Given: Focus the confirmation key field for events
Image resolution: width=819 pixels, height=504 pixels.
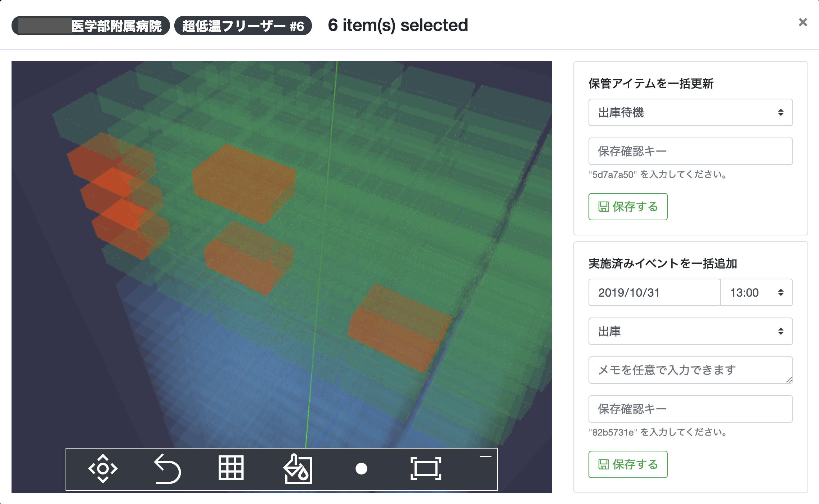Looking at the screenshot, I should pos(690,409).
